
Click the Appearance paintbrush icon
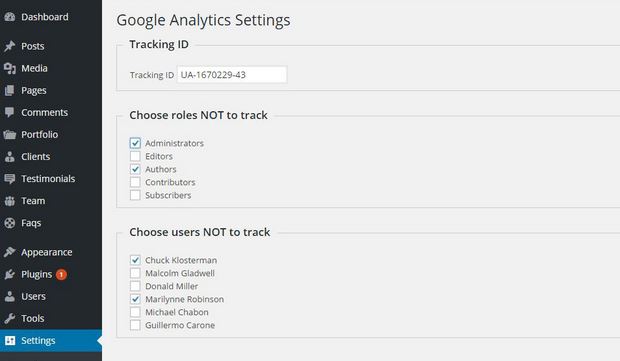(x=9, y=252)
